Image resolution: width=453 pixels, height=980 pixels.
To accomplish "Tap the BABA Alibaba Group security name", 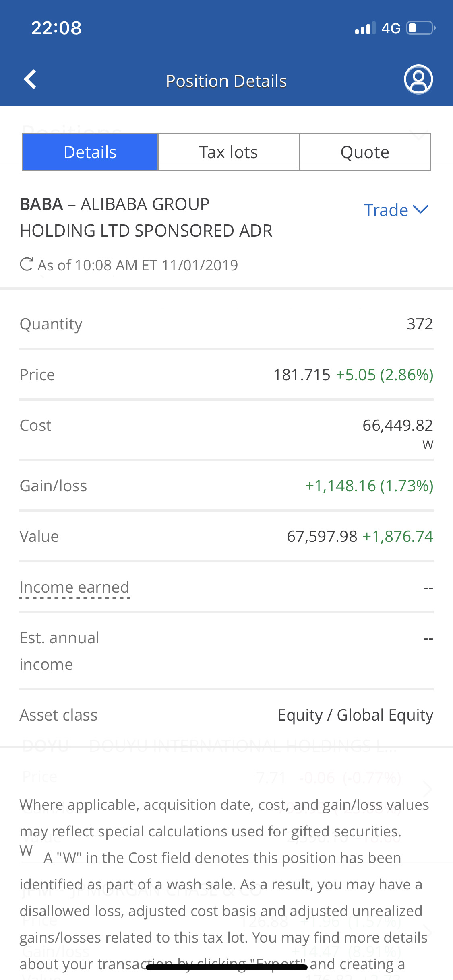I will tap(146, 217).
